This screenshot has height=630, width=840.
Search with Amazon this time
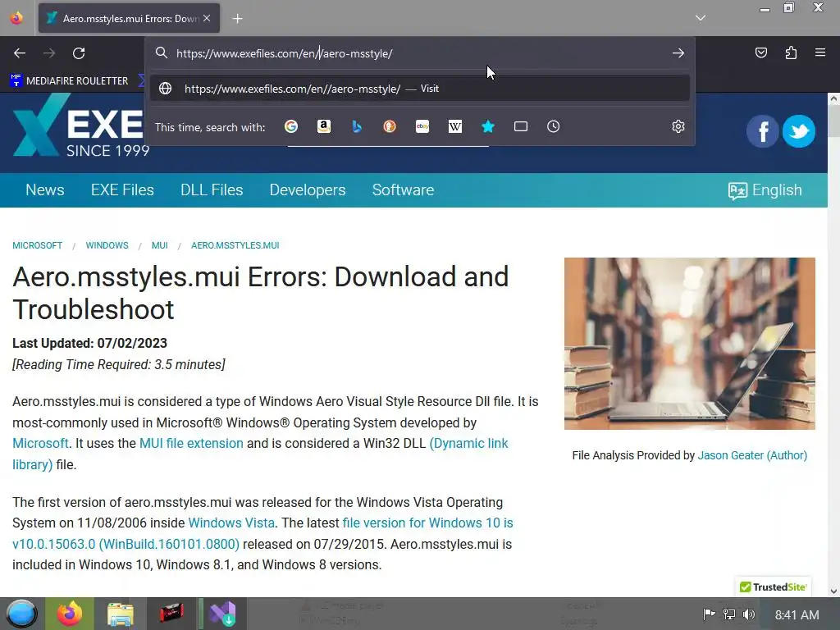click(323, 126)
